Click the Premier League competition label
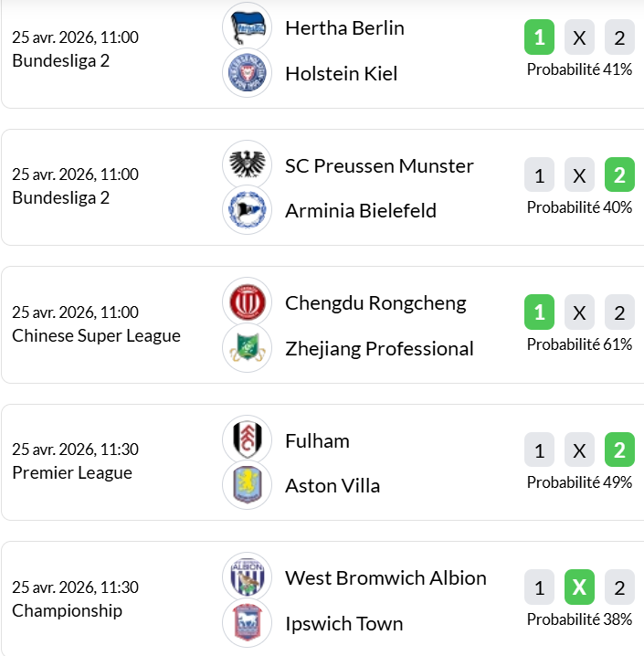The height and width of the screenshot is (656, 644). tap(72, 472)
